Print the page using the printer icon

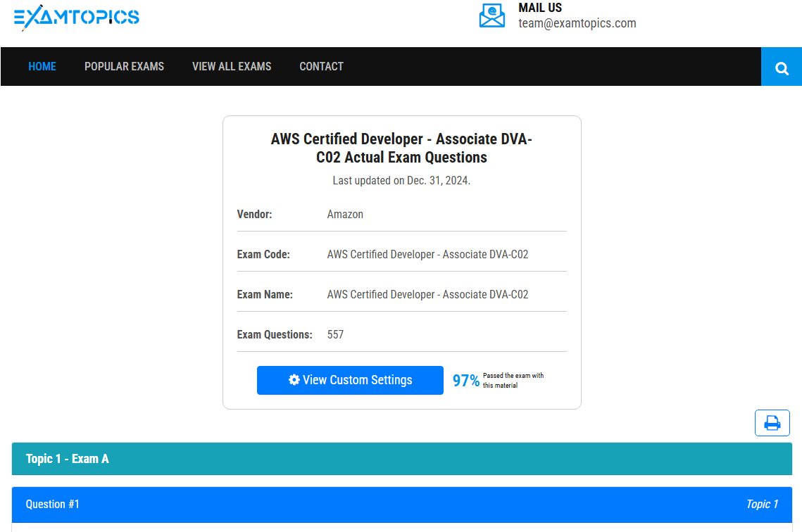pyautogui.click(x=772, y=423)
